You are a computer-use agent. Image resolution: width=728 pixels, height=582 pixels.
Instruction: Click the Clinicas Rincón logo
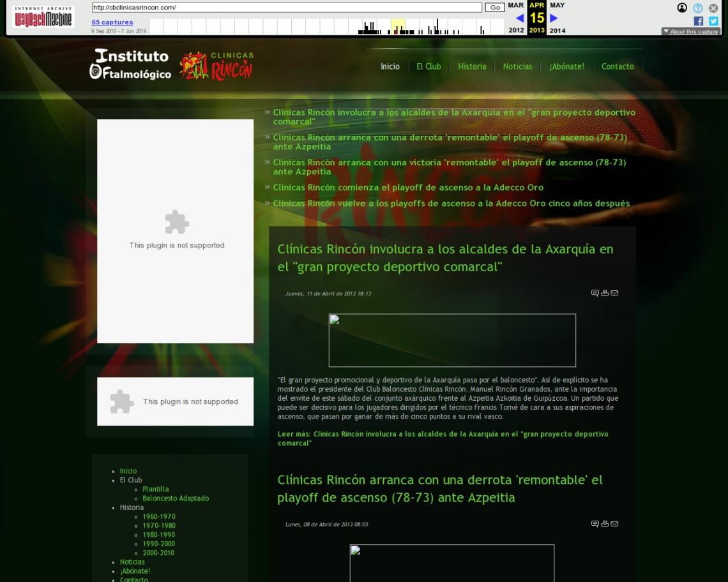point(216,66)
